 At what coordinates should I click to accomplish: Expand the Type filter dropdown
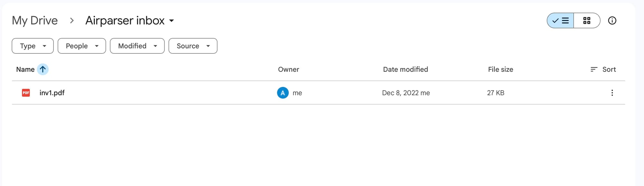pos(33,46)
